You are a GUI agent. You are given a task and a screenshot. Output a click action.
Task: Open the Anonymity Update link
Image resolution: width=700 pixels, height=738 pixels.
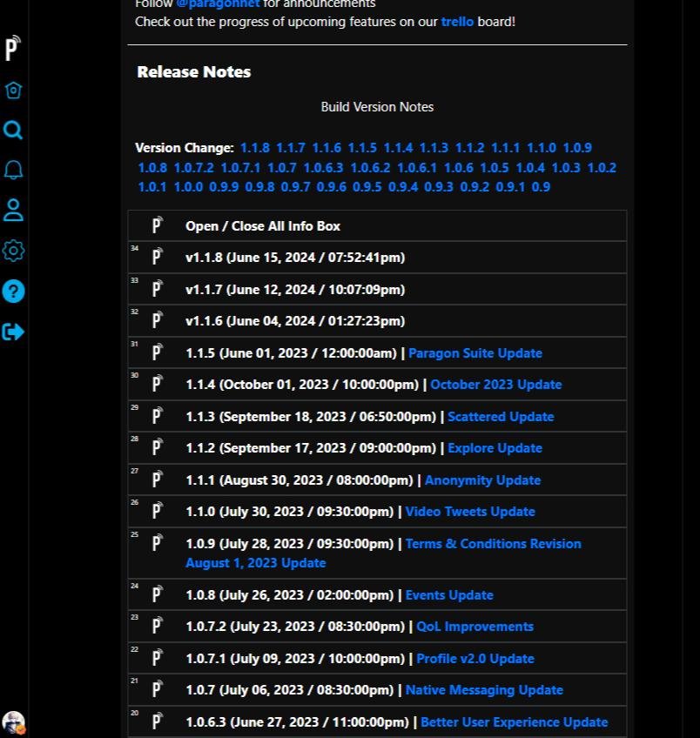coord(482,480)
